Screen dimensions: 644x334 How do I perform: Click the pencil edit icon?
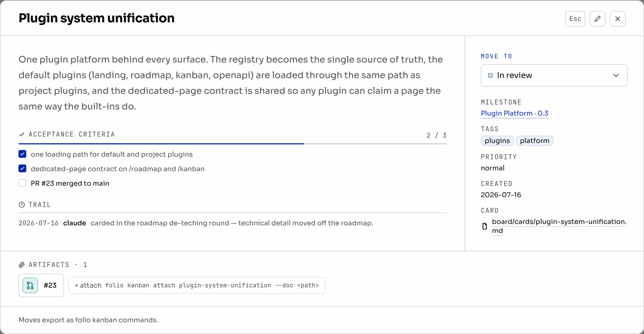coord(597,19)
